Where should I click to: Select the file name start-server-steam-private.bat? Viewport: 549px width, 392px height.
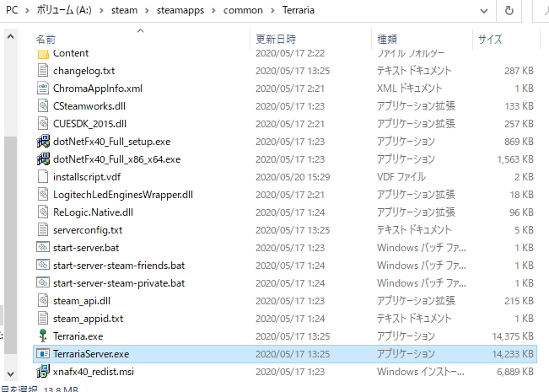click(x=119, y=283)
